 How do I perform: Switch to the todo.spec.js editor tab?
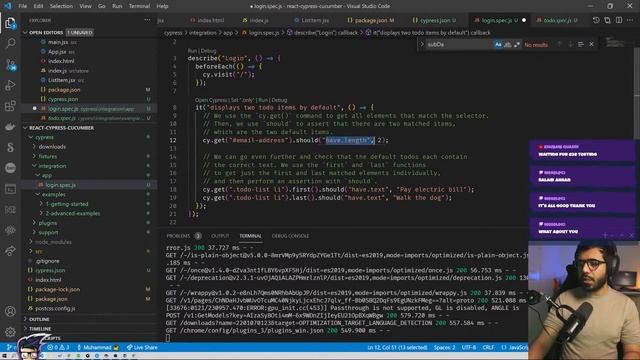tap(558, 20)
